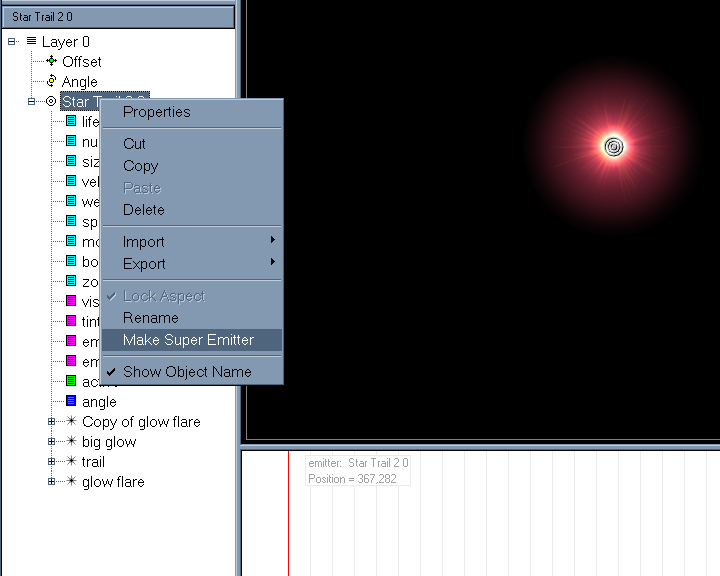Click the Angle property icon

pos(51,82)
